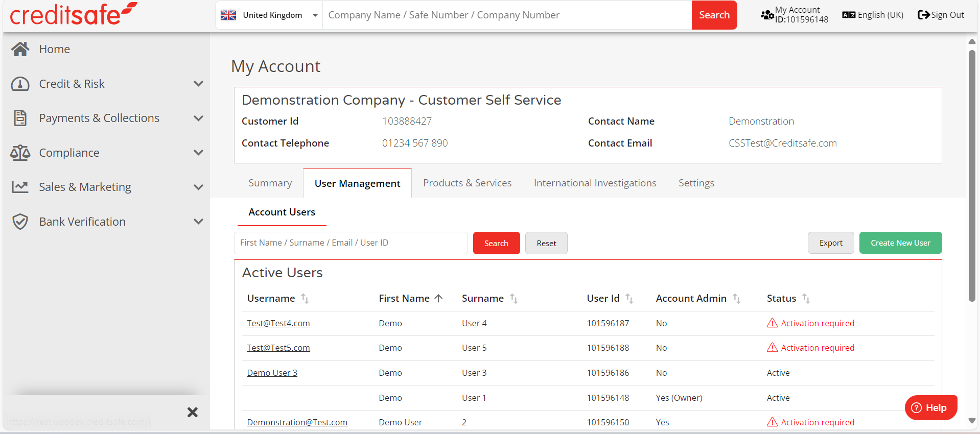The image size is (980, 434).
Task: Click Activation required status for User 4
Action: [x=818, y=323]
